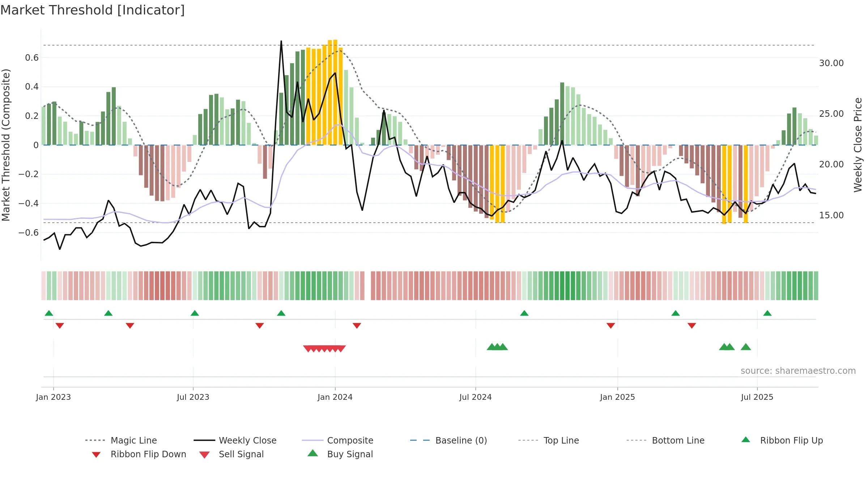Toggle the Bottom Line legend entry
The height and width of the screenshot is (488, 868).
[x=665, y=440]
